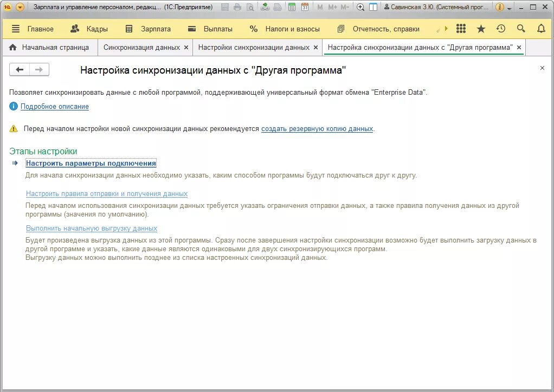Click создать резервную копию данных link
The image size is (554, 392).
coord(317,129)
